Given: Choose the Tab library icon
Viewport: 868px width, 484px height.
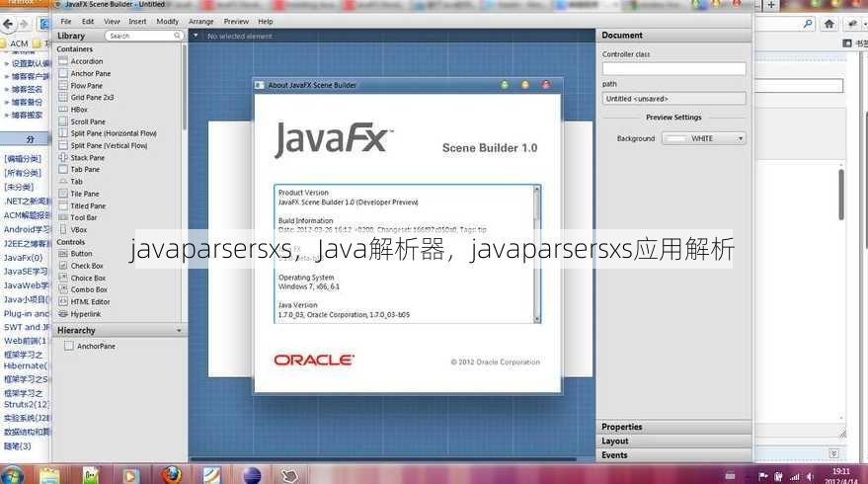Looking at the screenshot, I should tap(63, 181).
